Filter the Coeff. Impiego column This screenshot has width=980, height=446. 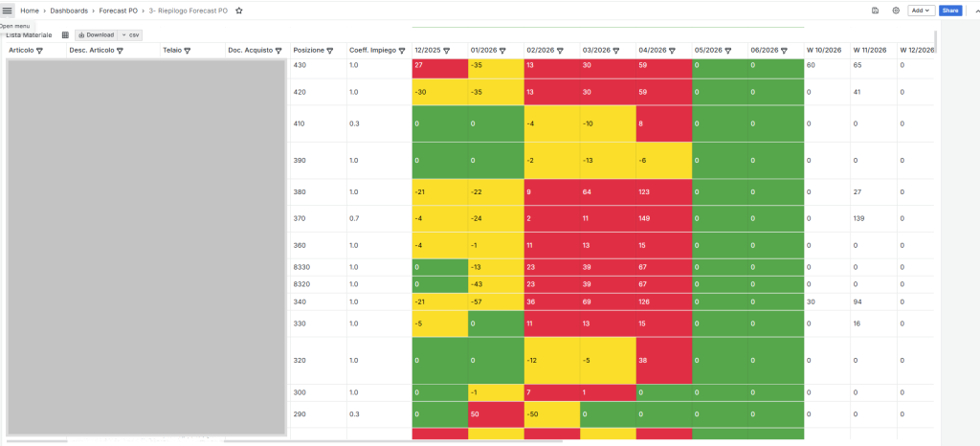(x=402, y=50)
